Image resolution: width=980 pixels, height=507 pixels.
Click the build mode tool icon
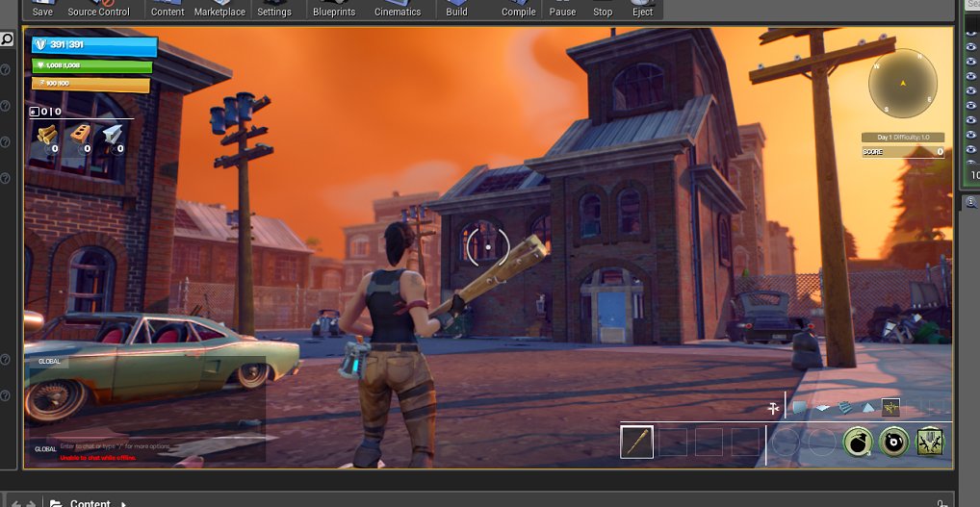pyautogui.click(x=774, y=408)
